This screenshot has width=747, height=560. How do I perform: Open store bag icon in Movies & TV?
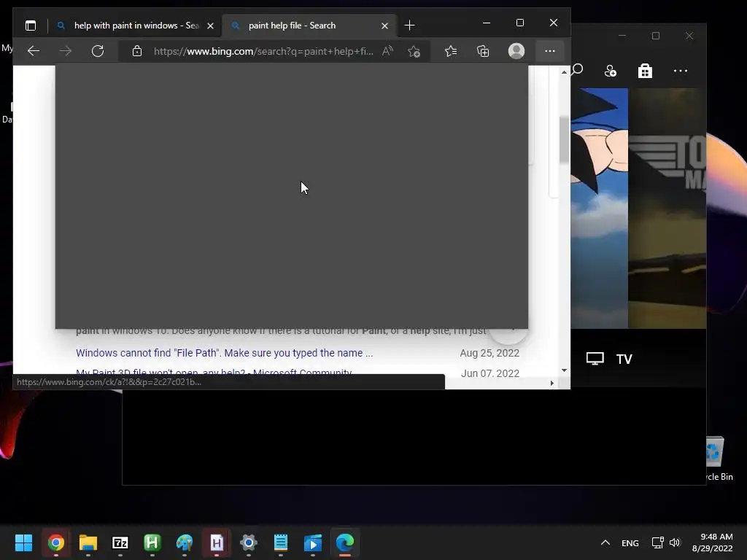645,71
